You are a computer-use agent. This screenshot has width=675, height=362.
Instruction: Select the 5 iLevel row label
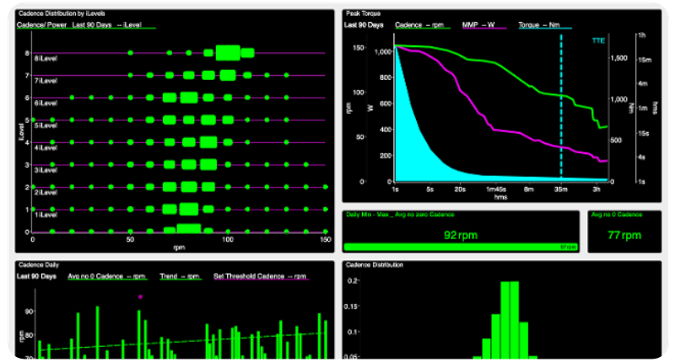tap(46, 126)
